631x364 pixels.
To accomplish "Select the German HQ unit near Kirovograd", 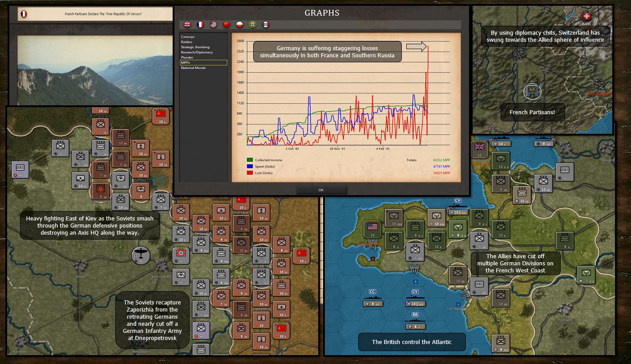I will pyautogui.click(x=181, y=256).
